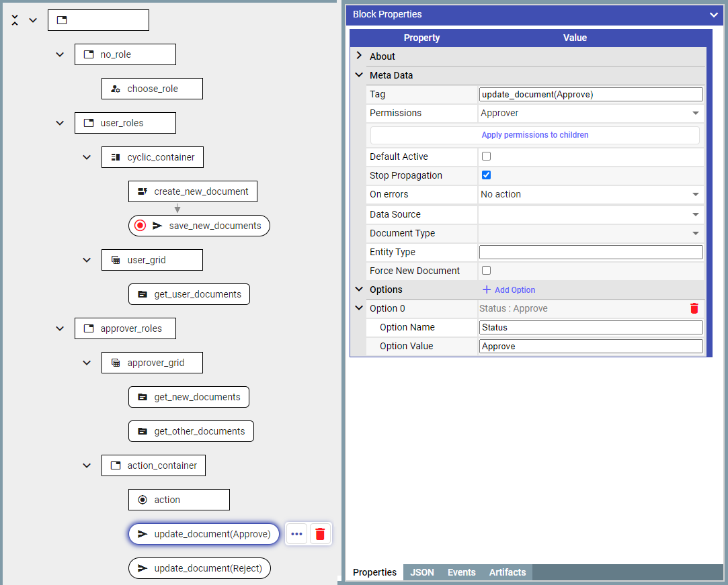Open the Events tab
The height and width of the screenshot is (585, 728).
point(461,572)
